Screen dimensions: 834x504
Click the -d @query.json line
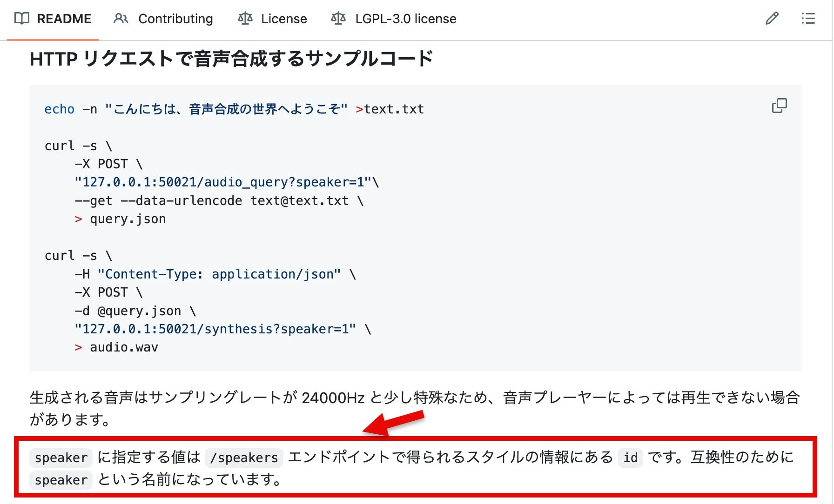click(135, 311)
